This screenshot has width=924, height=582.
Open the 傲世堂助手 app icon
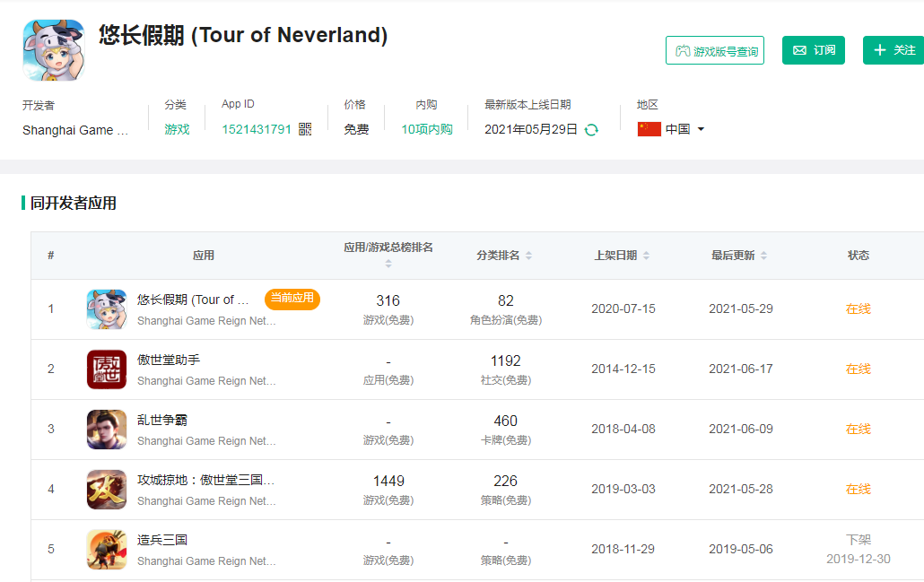[107, 369]
